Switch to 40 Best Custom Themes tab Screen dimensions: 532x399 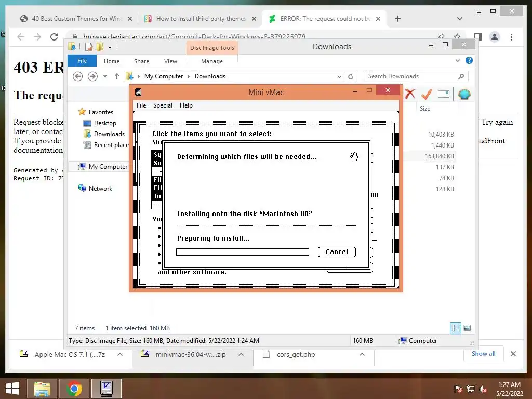(77, 19)
